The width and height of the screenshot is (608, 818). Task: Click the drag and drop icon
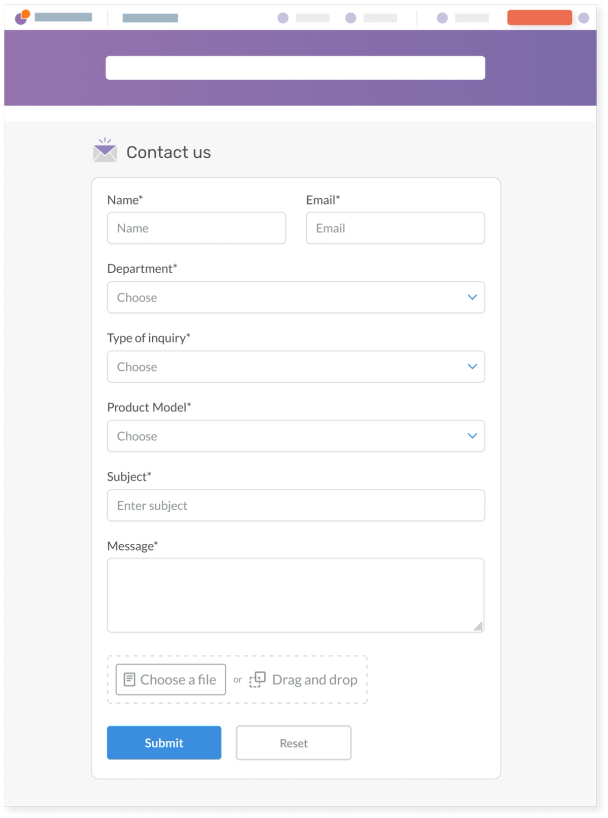(258, 680)
